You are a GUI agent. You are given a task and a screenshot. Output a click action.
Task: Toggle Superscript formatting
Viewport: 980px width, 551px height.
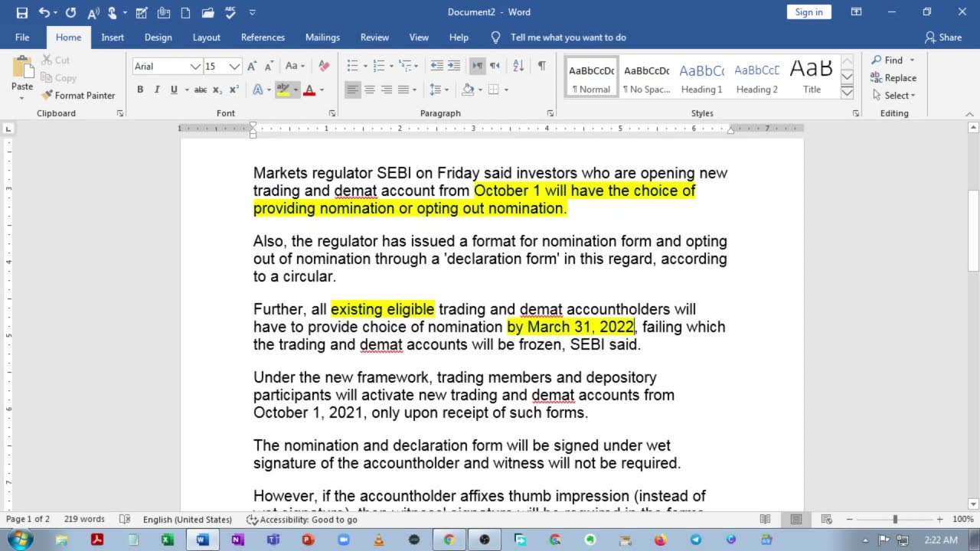click(234, 90)
